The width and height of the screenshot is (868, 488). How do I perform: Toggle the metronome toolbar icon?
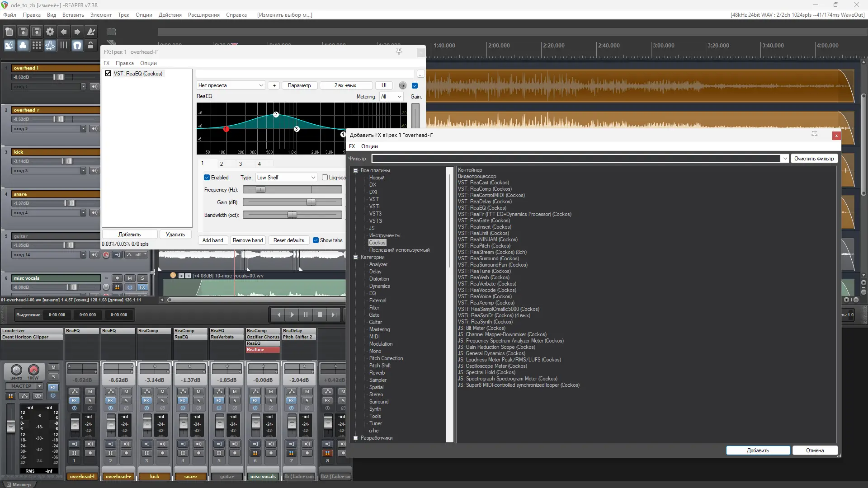91,32
